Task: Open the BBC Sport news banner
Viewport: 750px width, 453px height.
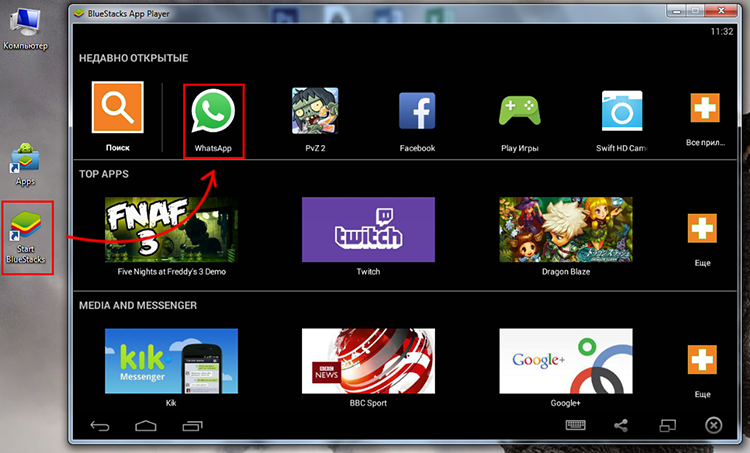Action: (x=368, y=361)
